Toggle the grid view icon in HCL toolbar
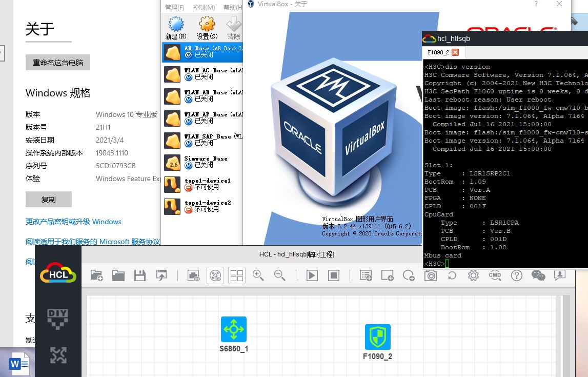This screenshot has height=377, width=588. click(237, 275)
